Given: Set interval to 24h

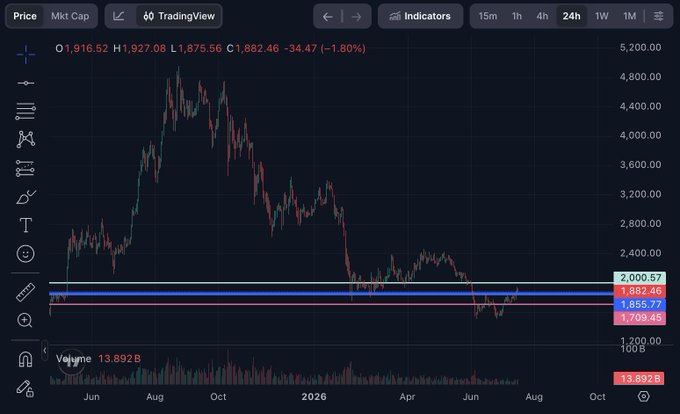Looking at the screenshot, I should click(572, 16).
